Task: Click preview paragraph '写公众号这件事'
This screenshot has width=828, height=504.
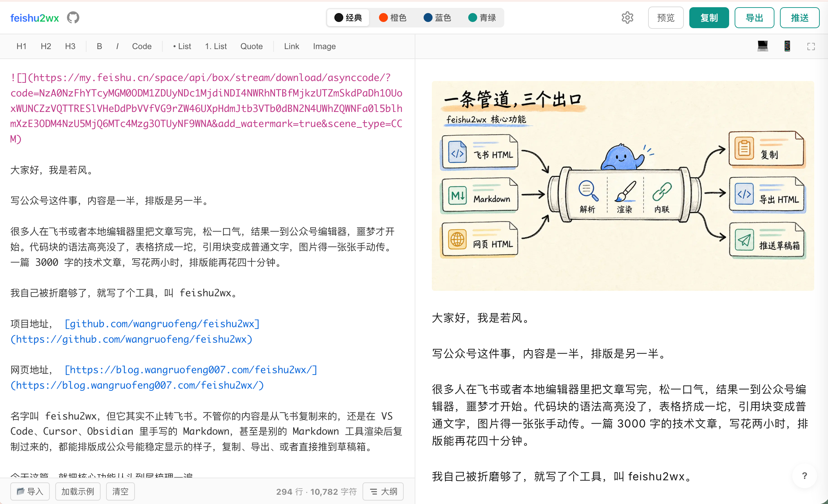Action: (x=550, y=354)
